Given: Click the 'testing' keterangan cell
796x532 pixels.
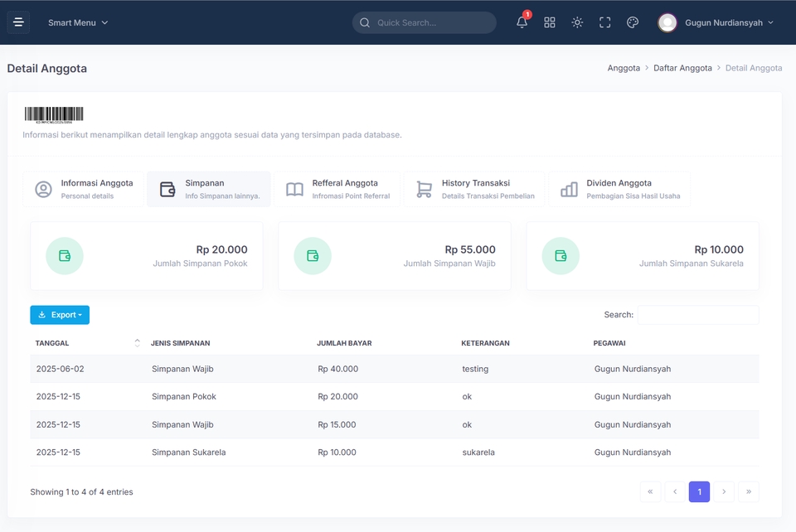Looking at the screenshot, I should coord(475,370).
